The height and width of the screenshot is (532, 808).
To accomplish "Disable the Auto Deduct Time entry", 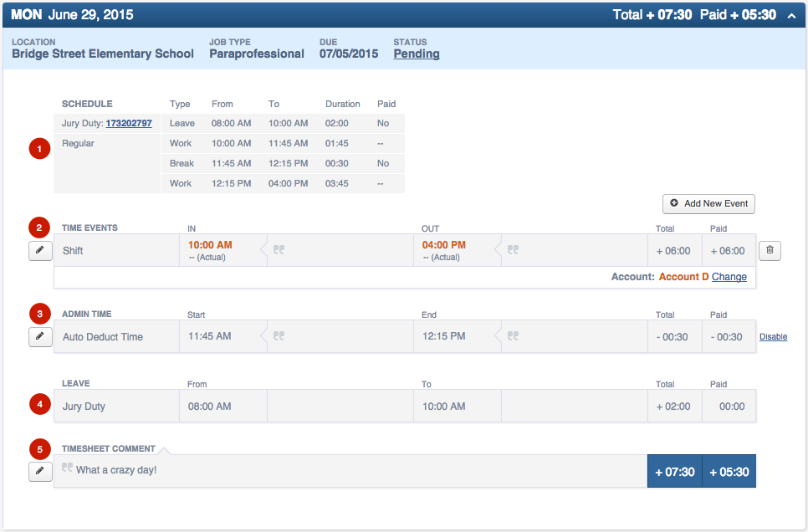I will tap(773, 337).
